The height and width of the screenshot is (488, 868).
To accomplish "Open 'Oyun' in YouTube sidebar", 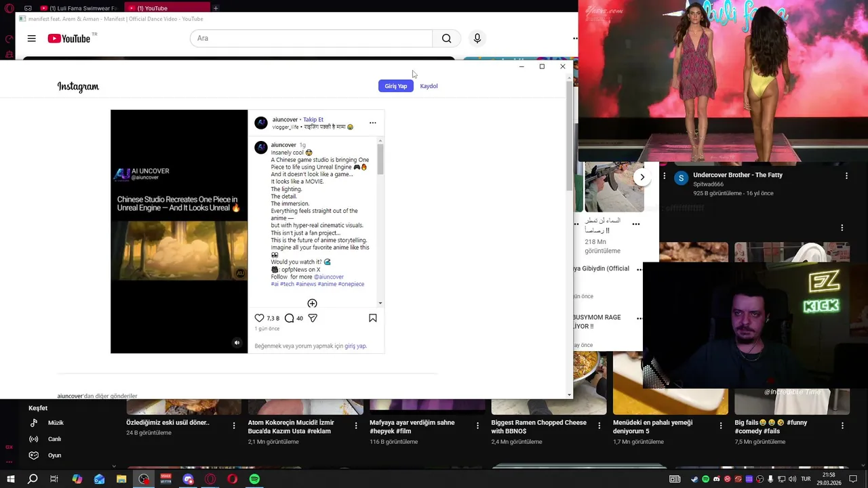I will pos(54,455).
